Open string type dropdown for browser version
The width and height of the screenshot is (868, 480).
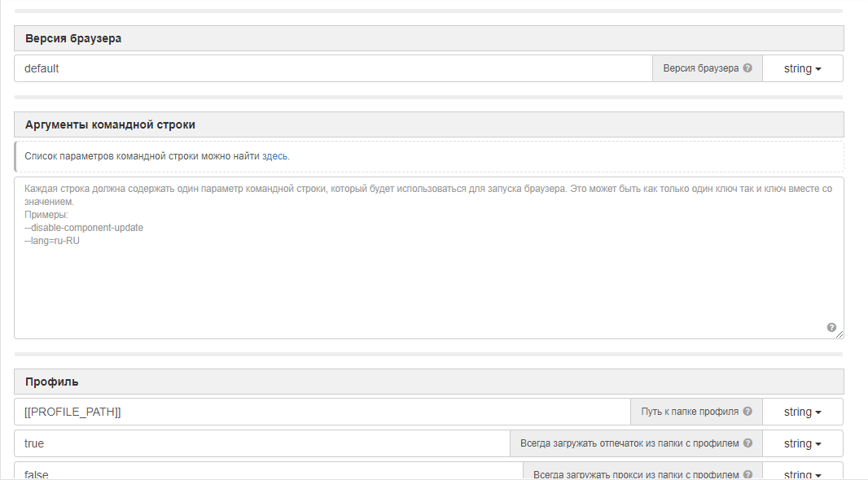[802, 68]
